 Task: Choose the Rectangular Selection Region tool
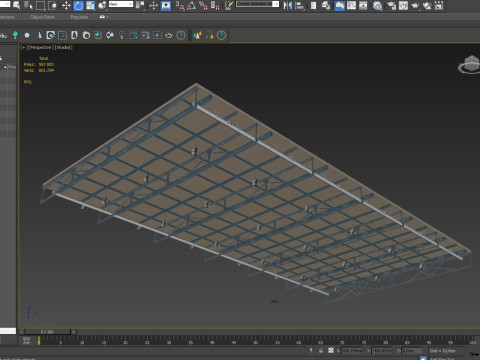click(x=40, y=5)
